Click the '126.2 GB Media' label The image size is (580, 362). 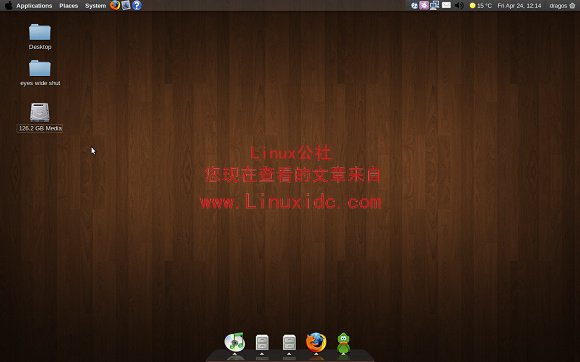40,128
